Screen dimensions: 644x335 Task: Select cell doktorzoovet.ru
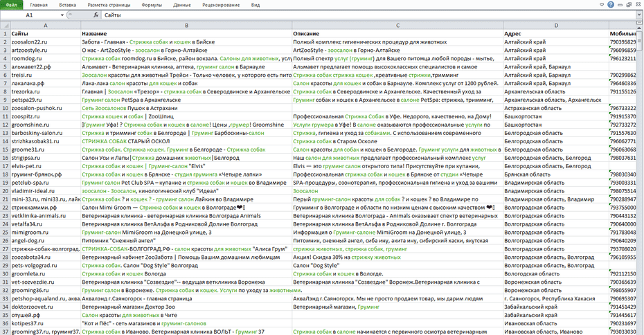pos(46,307)
